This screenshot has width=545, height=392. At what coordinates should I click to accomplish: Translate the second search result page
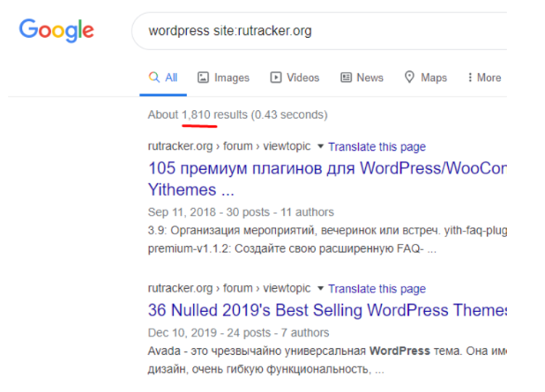click(377, 289)
